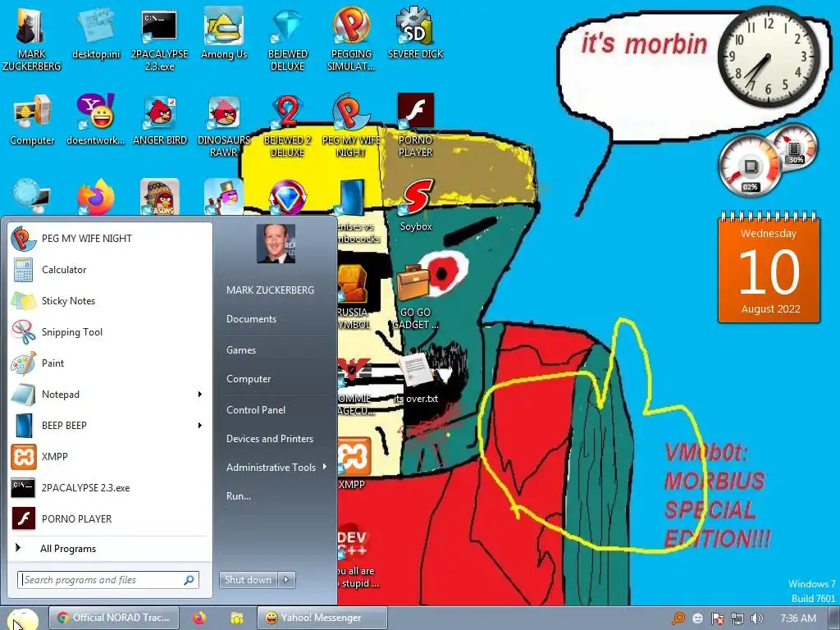The image size is (840, 630).
Task: Click the Shut down button
Action: (x=248, y=580)
